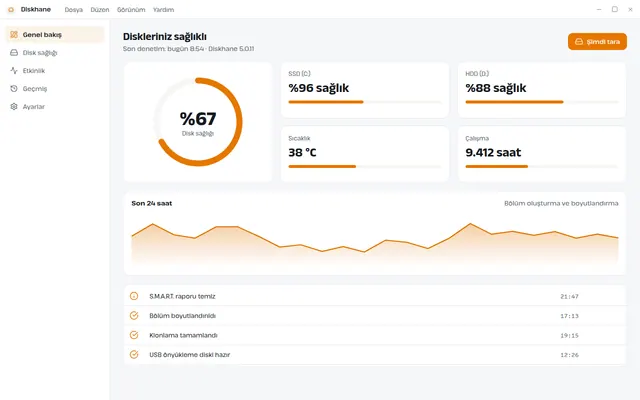Viewport: 640px width, 400px height.
Task: Open the HDD (D:) %88 sağlık card
Action: pyautogui.click(x=542, y=90)
